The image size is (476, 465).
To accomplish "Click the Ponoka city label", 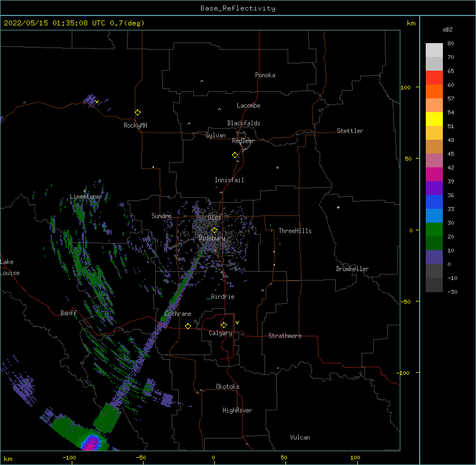I will click(265, 75).
